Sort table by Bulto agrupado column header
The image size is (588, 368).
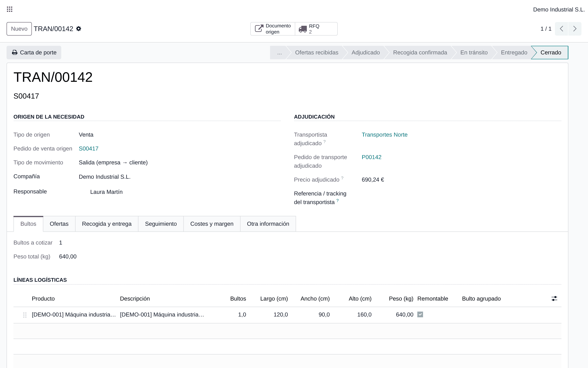pyautogui.click(x=481, y=299)
